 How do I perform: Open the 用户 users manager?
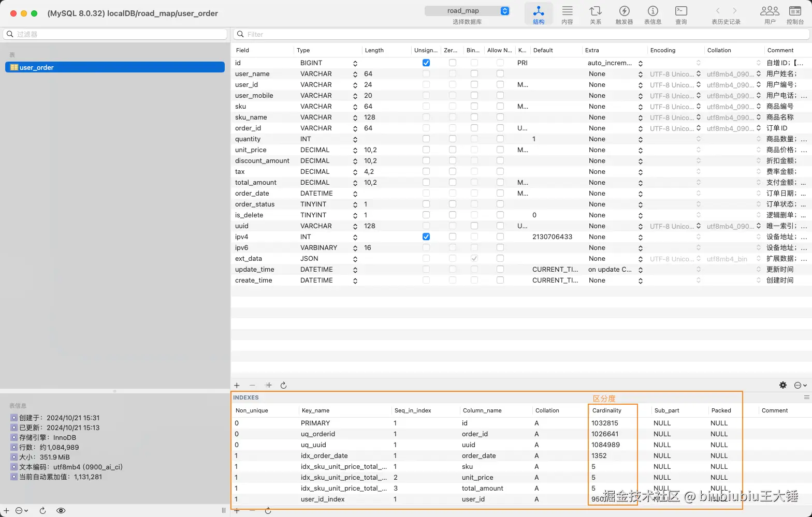[x=770, y=14]
